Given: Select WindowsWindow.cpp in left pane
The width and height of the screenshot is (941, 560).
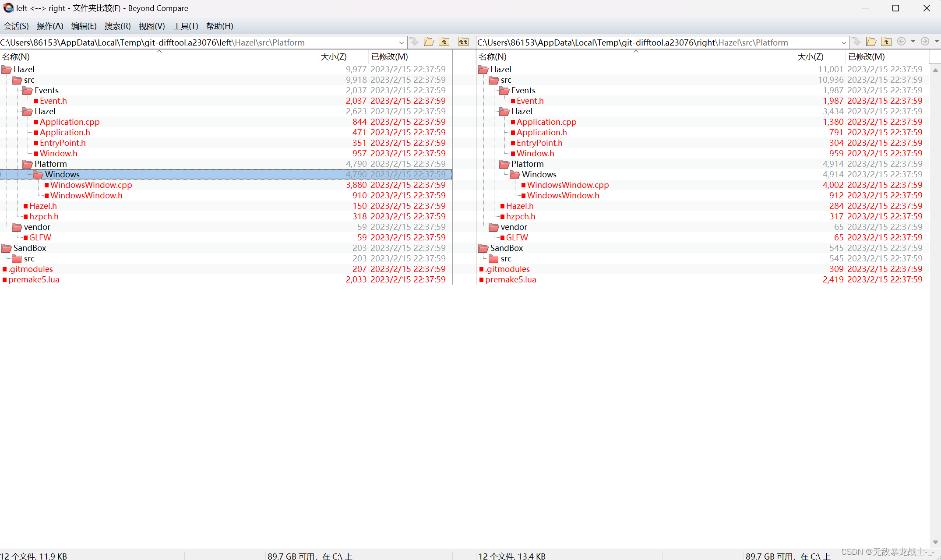Looking at the screenshot, I should pyautogui.click(x=91, y=185).
